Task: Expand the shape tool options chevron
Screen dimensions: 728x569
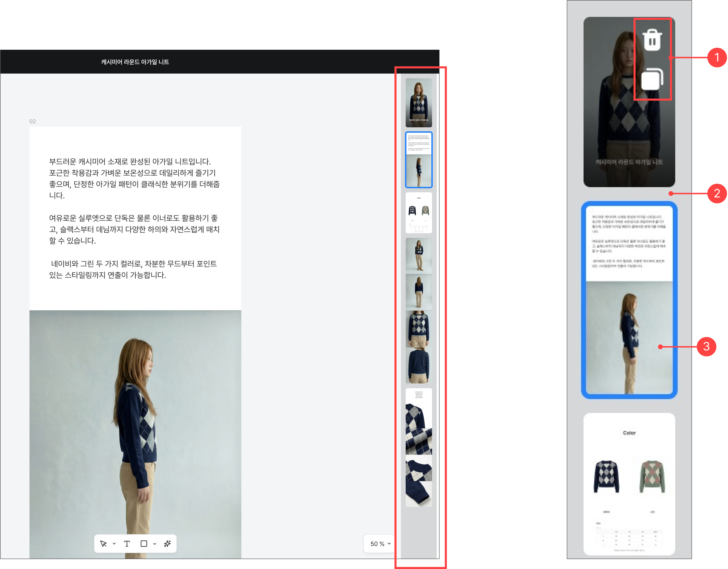Action: (x=155, y=544)
